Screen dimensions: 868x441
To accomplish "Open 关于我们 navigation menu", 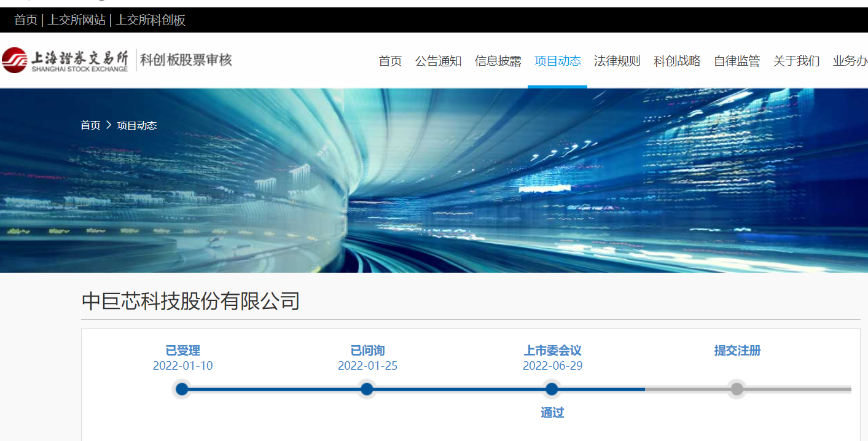I will 796,61.
